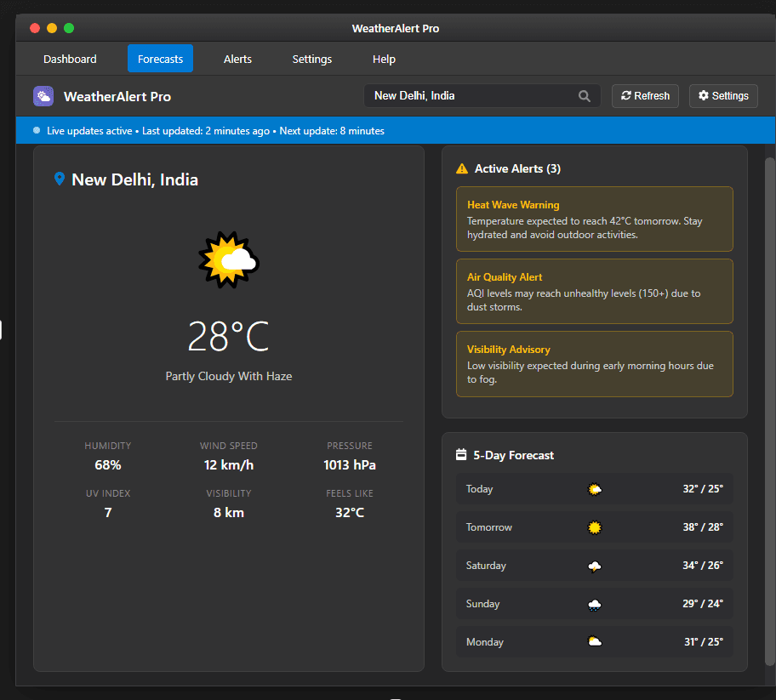
Task: Select the Monday forecast row
Action: [x=594, y=642]
